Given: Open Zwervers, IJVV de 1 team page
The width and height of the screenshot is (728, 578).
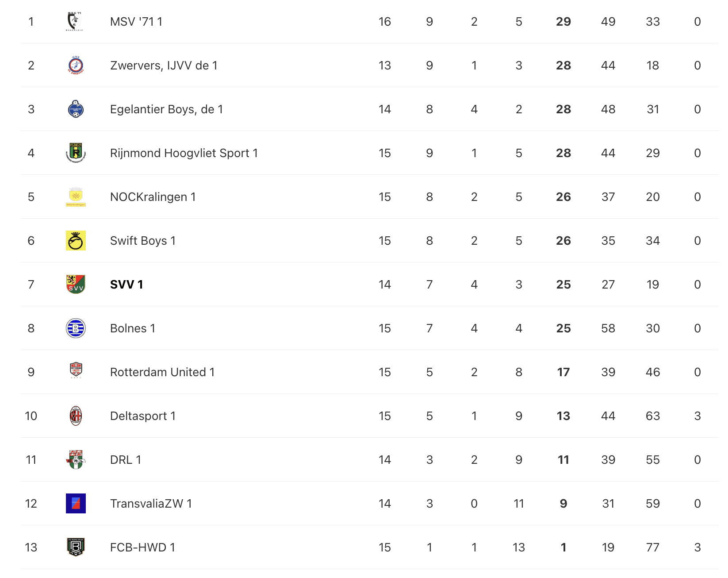Looking at the screenshot, I should point(164,66).
